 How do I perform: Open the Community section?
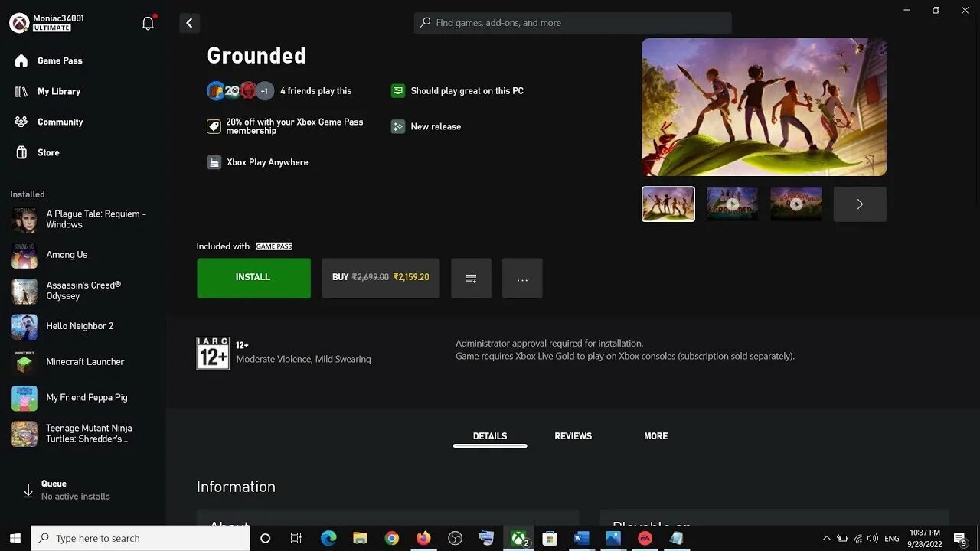60,122
